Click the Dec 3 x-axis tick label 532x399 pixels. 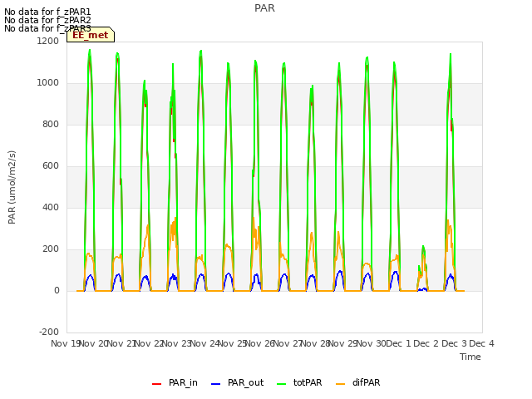tap(454, 343)
